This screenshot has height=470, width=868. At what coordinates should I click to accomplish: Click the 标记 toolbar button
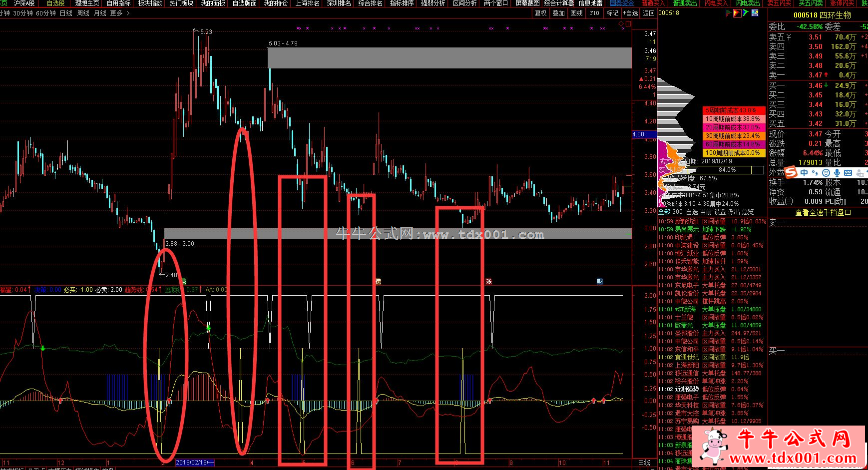(612, 13)
